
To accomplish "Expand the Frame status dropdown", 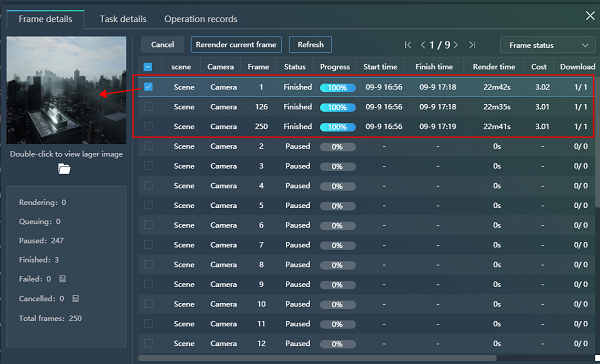I will coord(548,45).
